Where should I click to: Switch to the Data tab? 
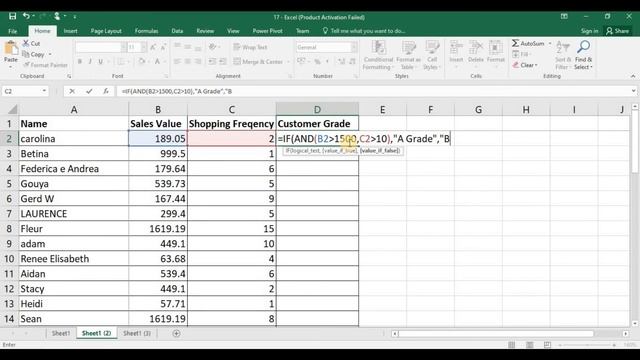coord(177,31)
